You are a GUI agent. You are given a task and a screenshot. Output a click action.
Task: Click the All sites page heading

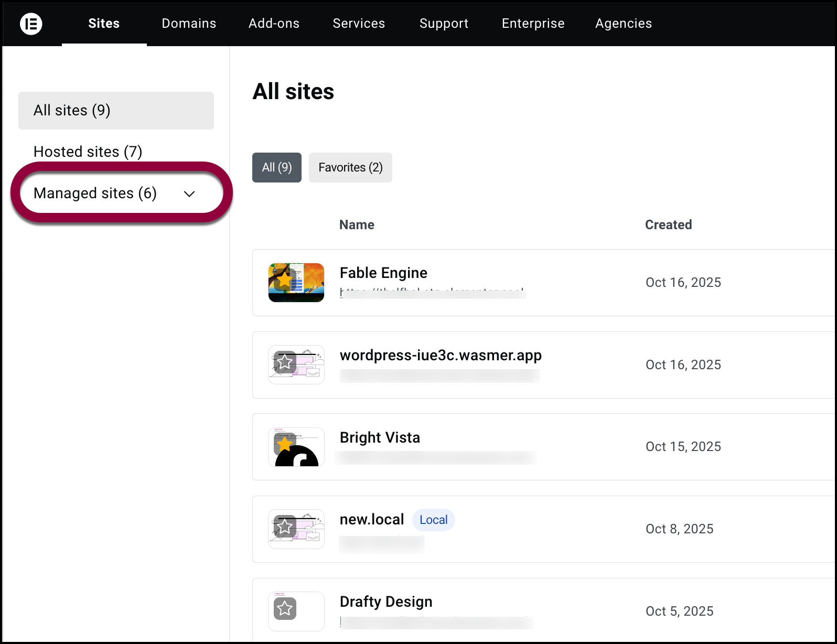click(x=293, y=91)
